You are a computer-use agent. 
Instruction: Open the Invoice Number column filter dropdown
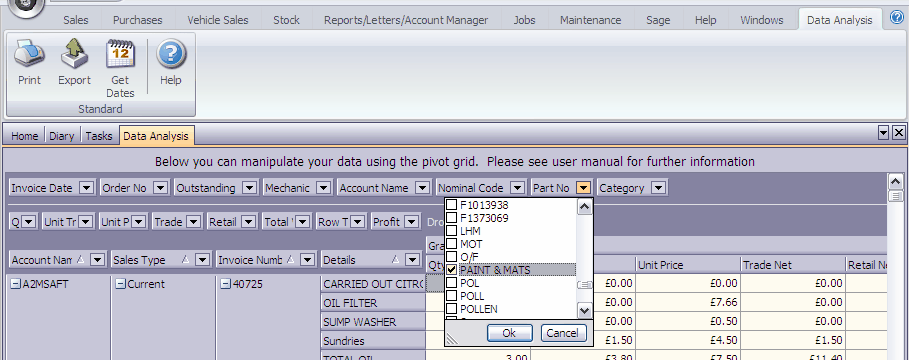coord(307,260)
